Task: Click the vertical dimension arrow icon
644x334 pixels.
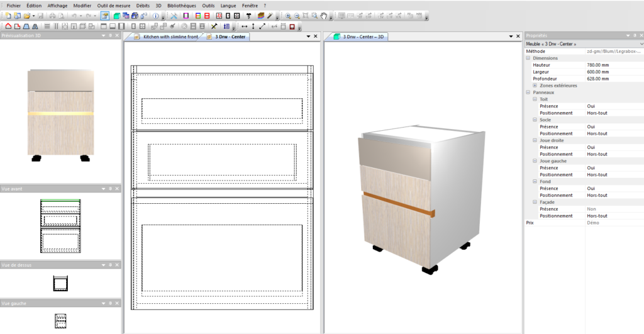Action: click(x=253, y=26)
